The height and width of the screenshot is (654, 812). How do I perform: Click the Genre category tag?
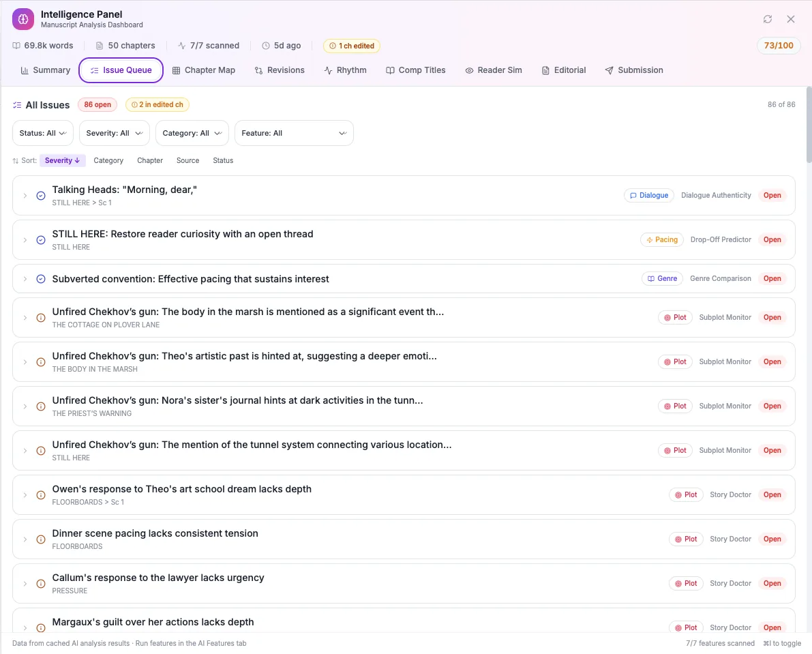[662, 279]
